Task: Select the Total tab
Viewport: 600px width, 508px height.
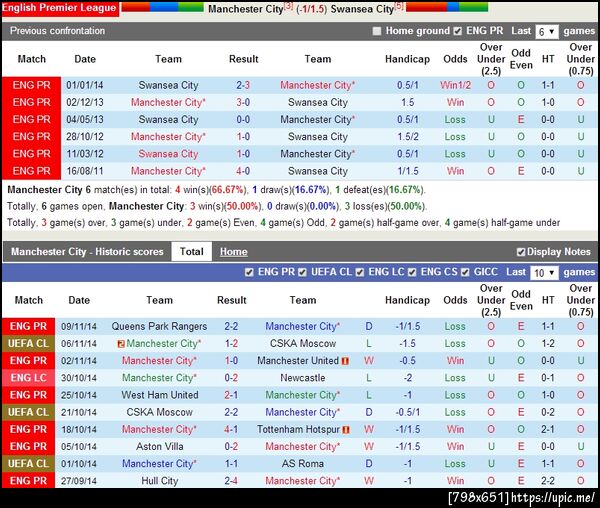Action: pos(191,251)
